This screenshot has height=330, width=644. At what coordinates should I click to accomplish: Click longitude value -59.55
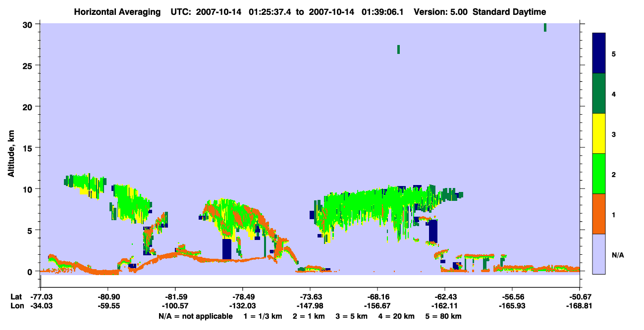click(x=108, y=306)
